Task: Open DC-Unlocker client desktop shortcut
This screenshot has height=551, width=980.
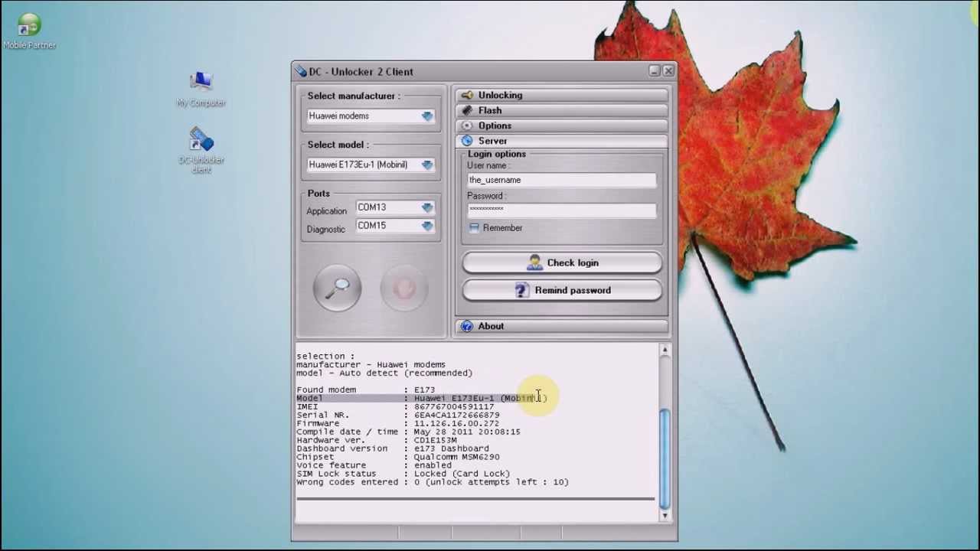Action: [201, 151]
